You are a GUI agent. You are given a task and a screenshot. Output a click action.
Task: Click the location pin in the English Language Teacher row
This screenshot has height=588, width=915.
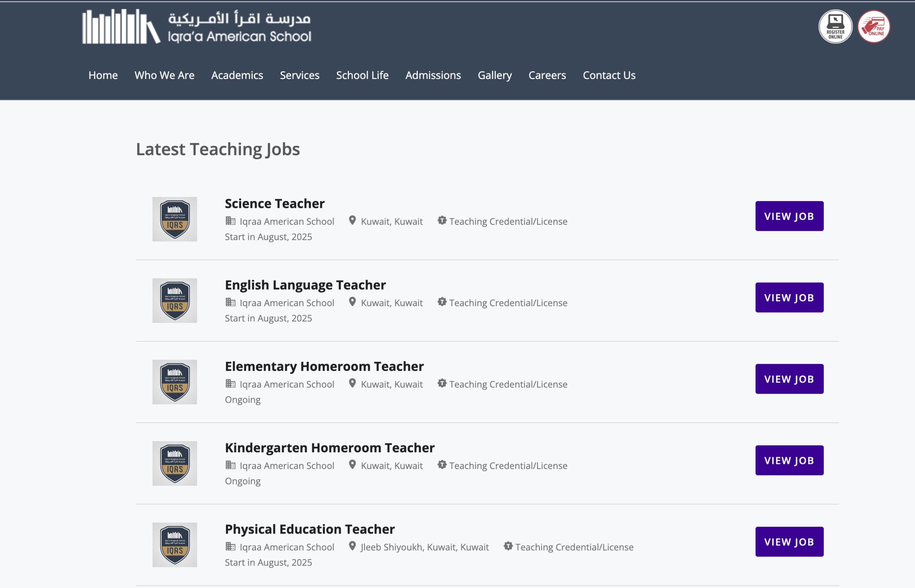(352, 302)
